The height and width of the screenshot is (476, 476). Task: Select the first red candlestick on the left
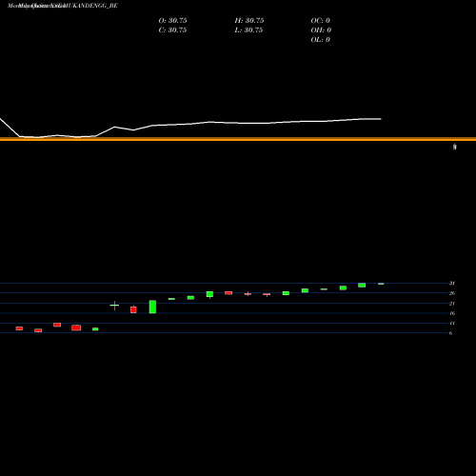tap(19, 328)
